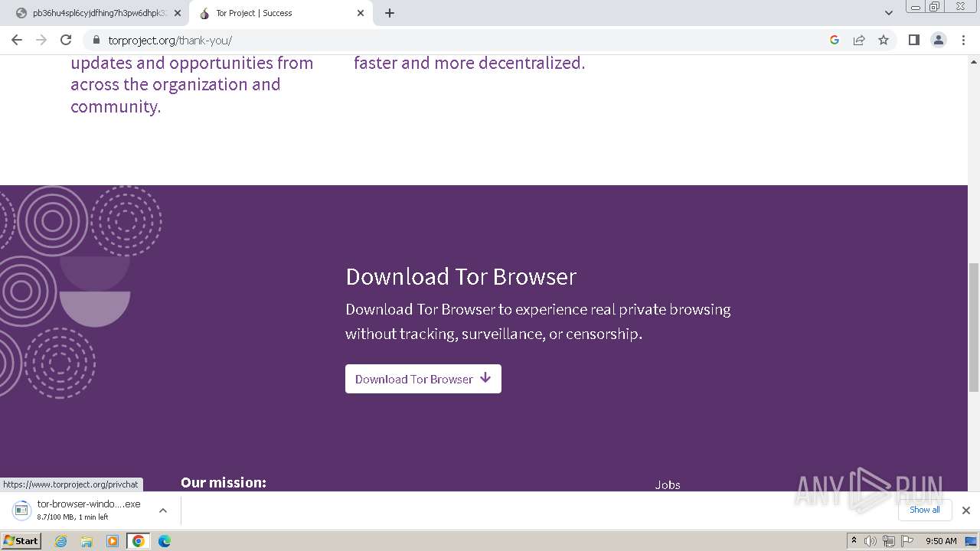Screen dimensions: 980x551
Task: Open Chrome profile avatar
Action: [x=939, y=40]
